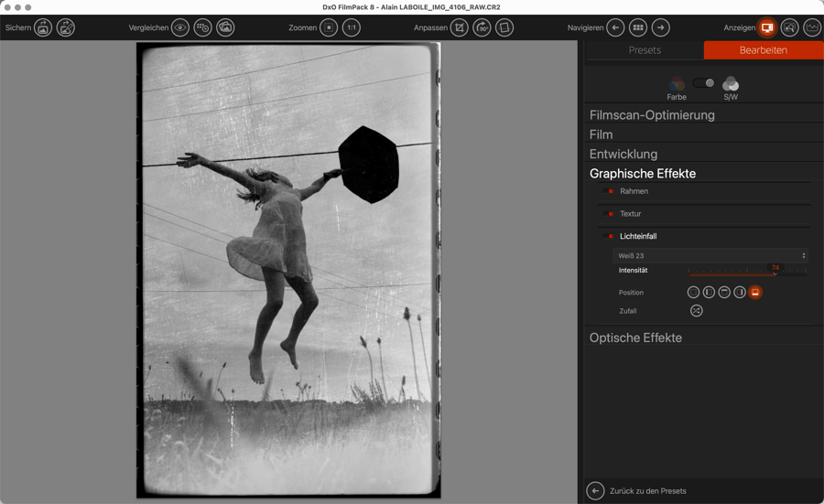824x504 pixels.
Task: Toggle the Rahmen effect on or off
Action: 611,192
